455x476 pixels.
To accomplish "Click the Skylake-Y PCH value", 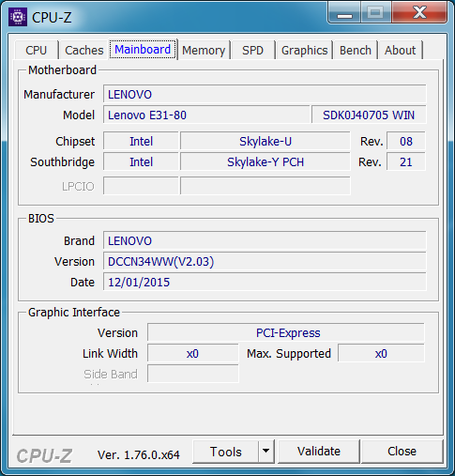I will tap(265, 162).
